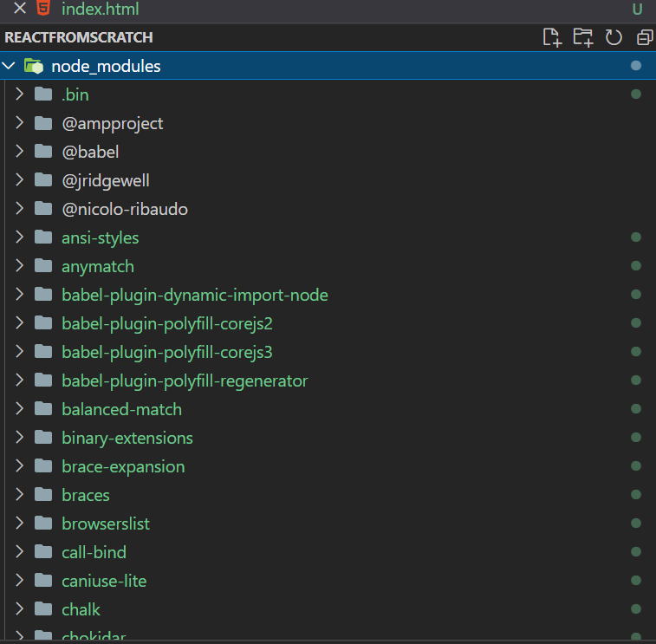Expand the @babel folder

19,151
